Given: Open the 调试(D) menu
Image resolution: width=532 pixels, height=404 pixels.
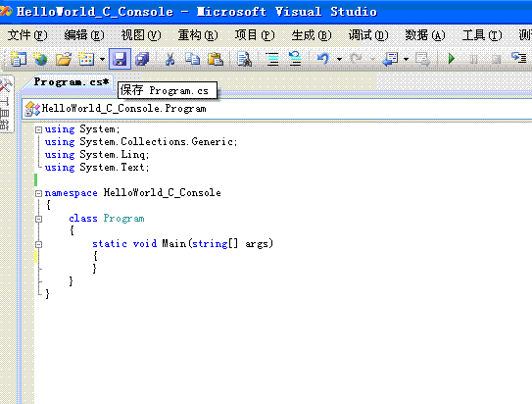Looking at the screenshot, I should tap(368, 35).
